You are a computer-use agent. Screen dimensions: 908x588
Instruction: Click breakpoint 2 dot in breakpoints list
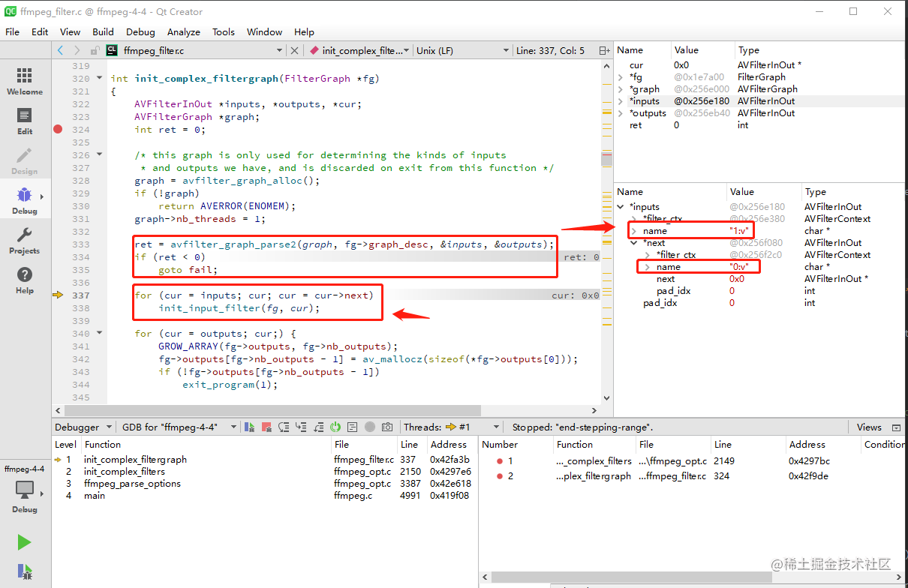(499, 475)
